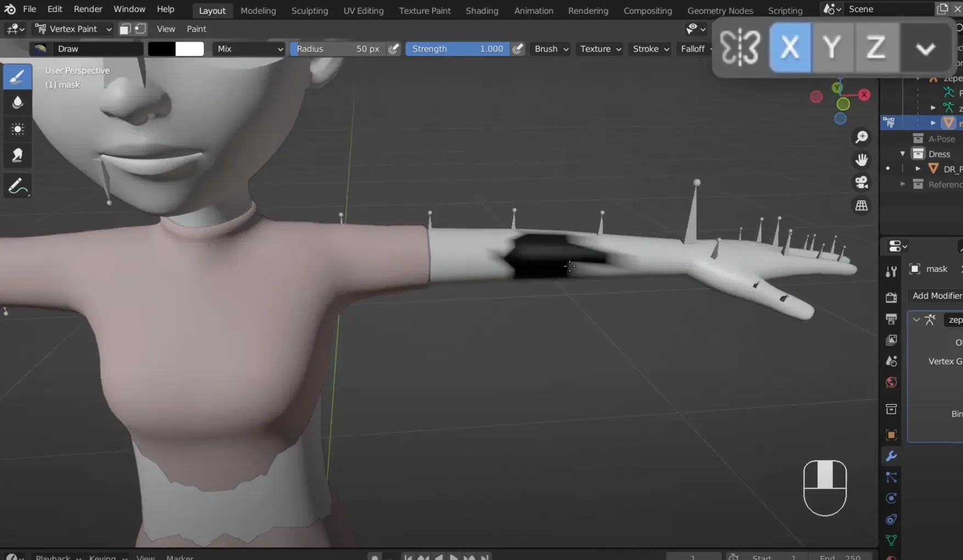The image size is (963, 560).
Task: Click the Add Modifier button
Action: 936,296
